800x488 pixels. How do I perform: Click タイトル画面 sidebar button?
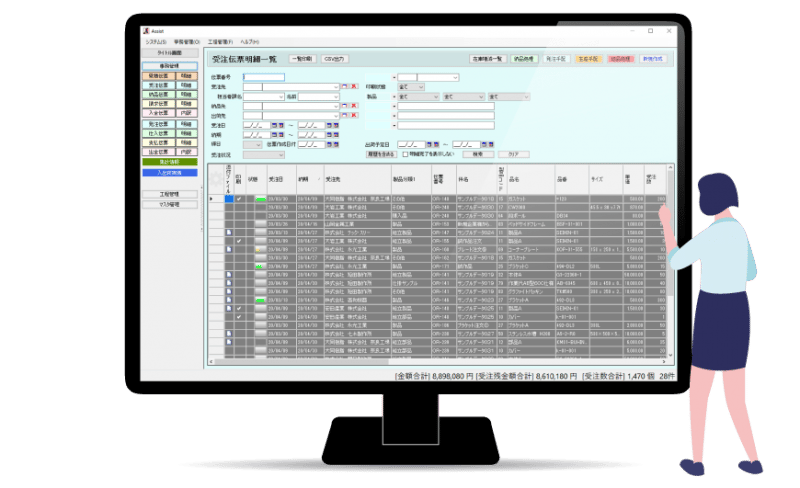169,53
